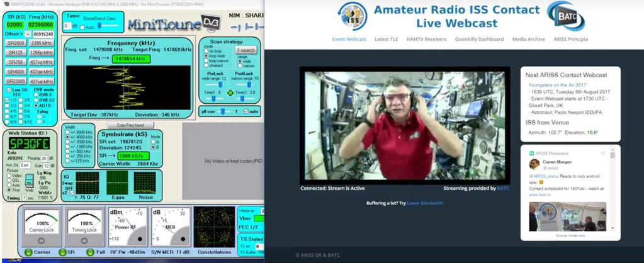Click the 1255p MHz preset button

tap(42, 52)
